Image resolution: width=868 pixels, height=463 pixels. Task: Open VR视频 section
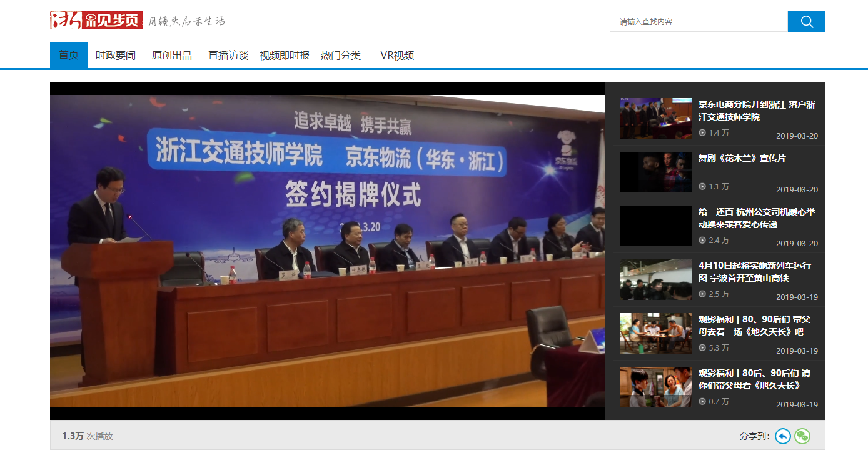[397, 55]
